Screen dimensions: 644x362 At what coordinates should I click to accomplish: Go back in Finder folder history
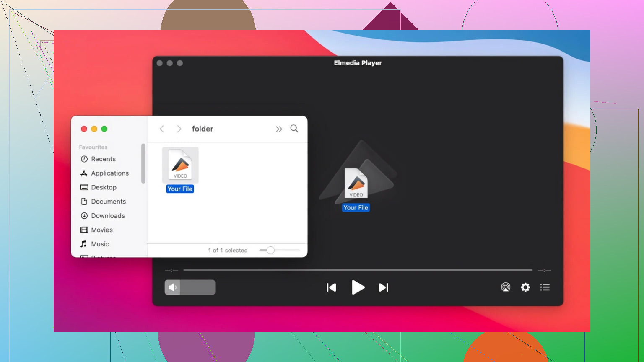(162, 129)
